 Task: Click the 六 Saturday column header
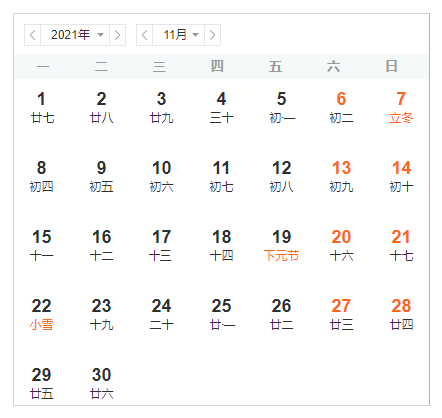pos(333,66)
